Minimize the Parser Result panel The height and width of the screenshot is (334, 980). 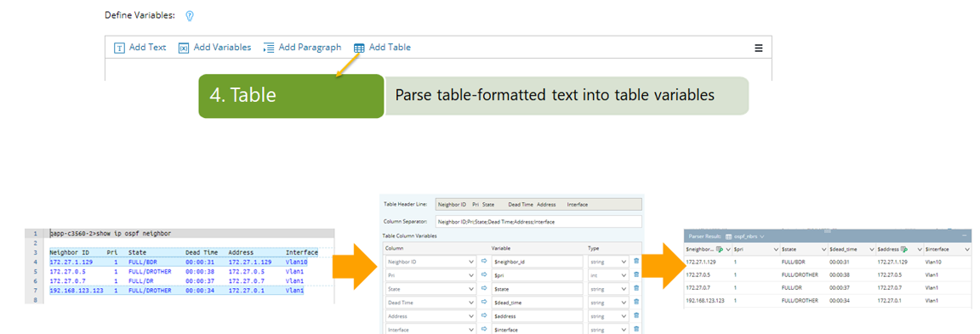pos(965,236)
